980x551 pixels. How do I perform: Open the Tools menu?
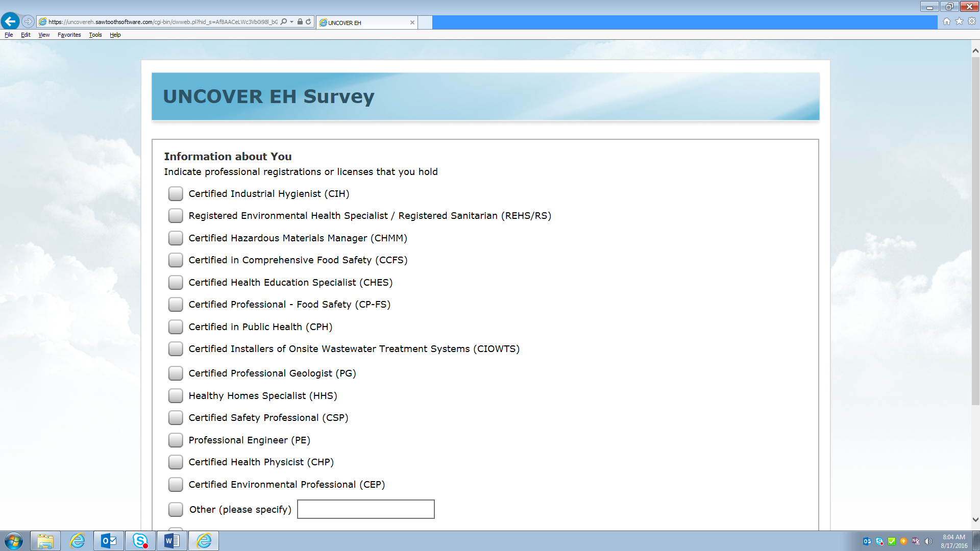(95, 35)
